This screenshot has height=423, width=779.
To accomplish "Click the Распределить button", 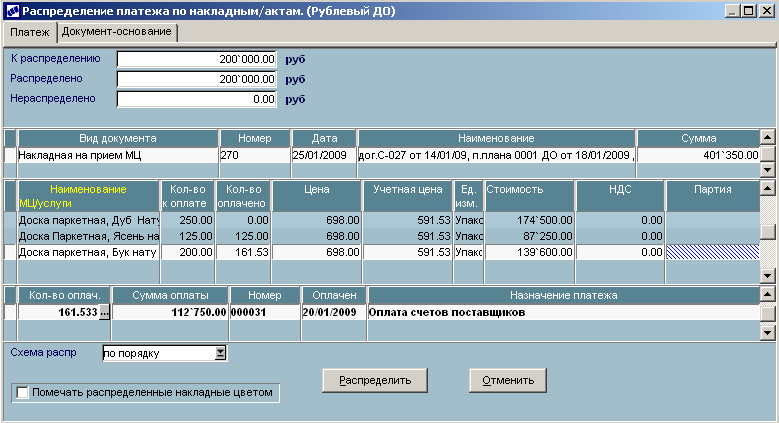I will (375, 380).
